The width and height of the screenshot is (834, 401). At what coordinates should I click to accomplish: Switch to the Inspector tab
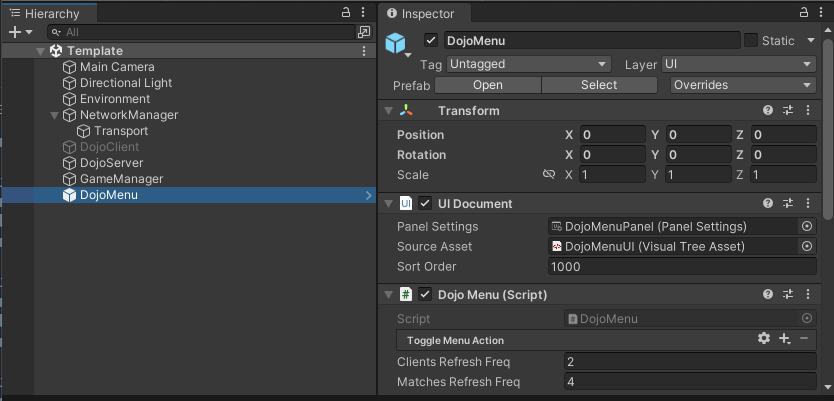tap(422, 14)
